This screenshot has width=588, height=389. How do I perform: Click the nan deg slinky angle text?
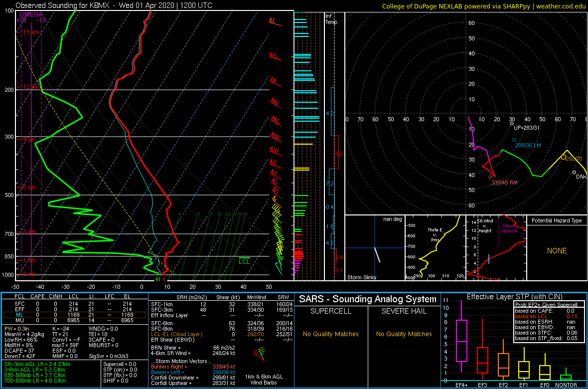pos(392,219)
